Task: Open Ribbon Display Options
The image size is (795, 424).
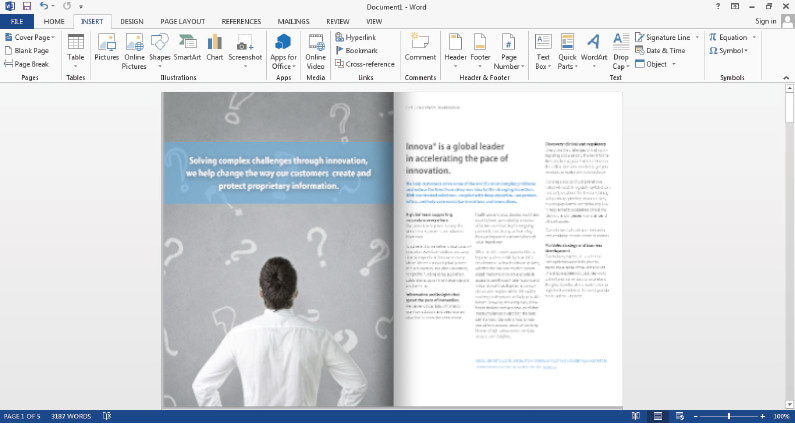Action: click(735, 7)
